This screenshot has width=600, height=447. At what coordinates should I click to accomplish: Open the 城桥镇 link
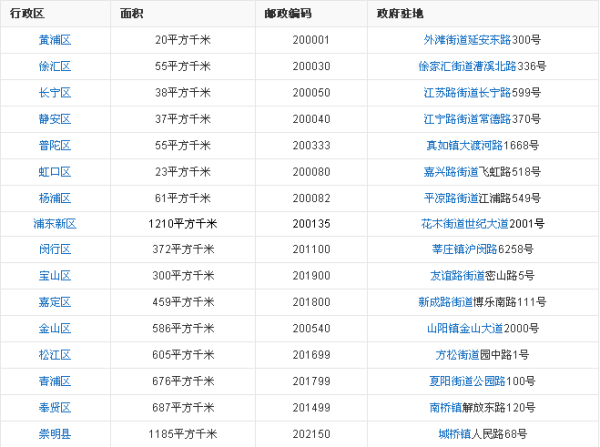456,433
